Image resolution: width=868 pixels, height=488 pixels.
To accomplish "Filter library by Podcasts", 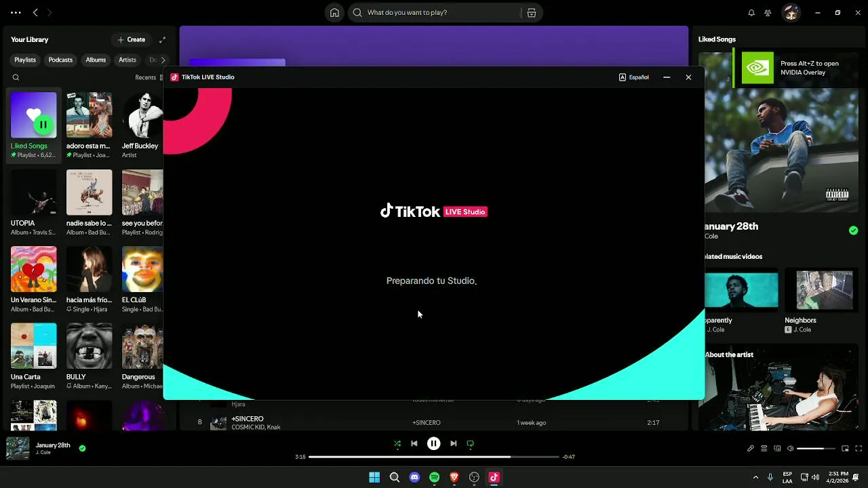I will tap(60, 60).
